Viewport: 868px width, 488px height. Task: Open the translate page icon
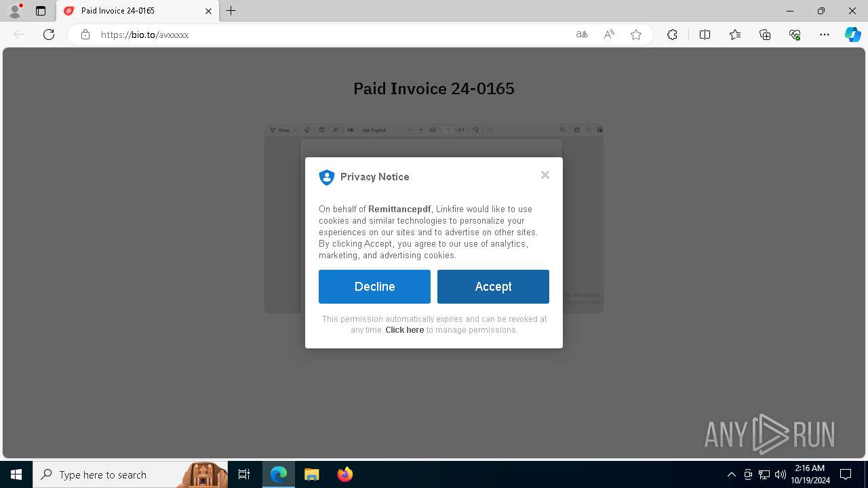click(x=582, y=35)
